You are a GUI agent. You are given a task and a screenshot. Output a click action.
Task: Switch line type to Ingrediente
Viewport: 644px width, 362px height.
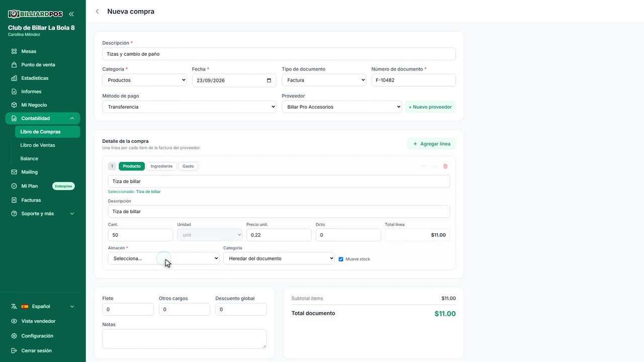(162, 166)
